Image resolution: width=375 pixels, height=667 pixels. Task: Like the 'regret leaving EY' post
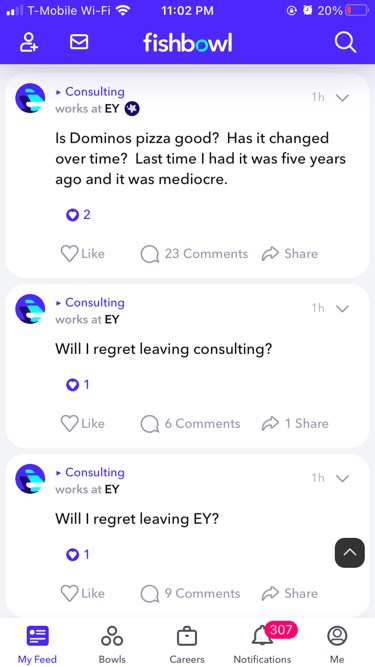[x=82, y=593]
